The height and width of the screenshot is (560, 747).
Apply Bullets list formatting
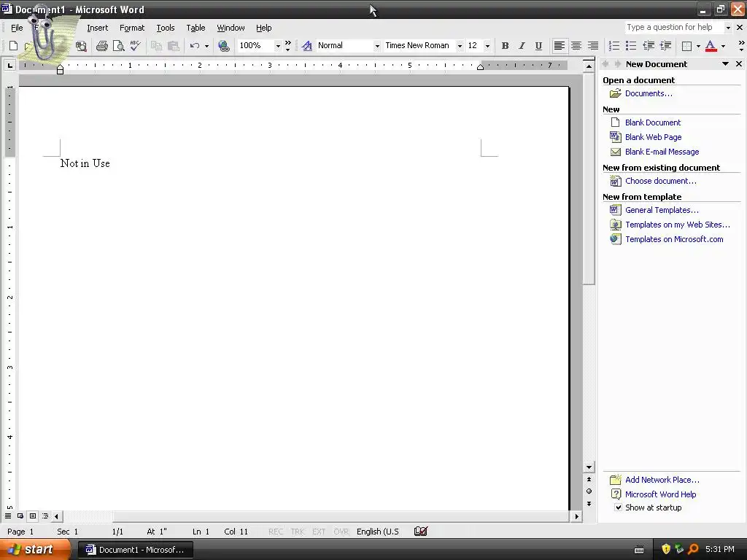pyautogui.click(x=631, y=46)
